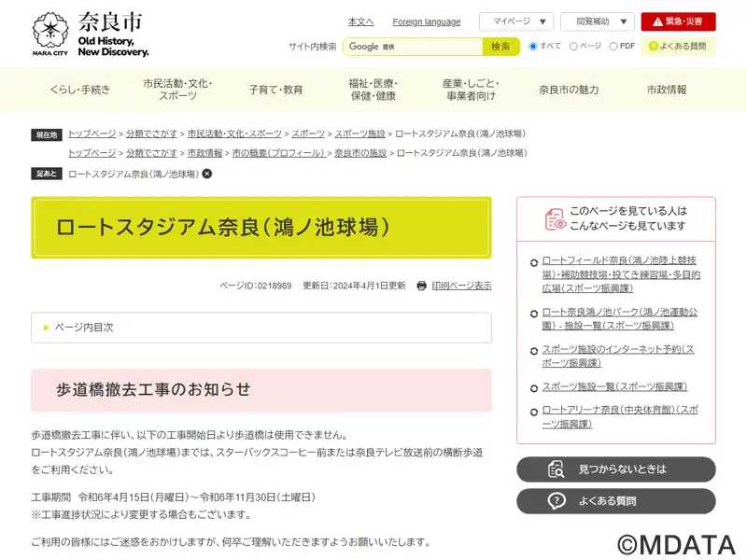The width and height of the screenshot is (747, 560).
Task: Click the 検索 search button
Action: pyautogui.click(x=500, y=47)
